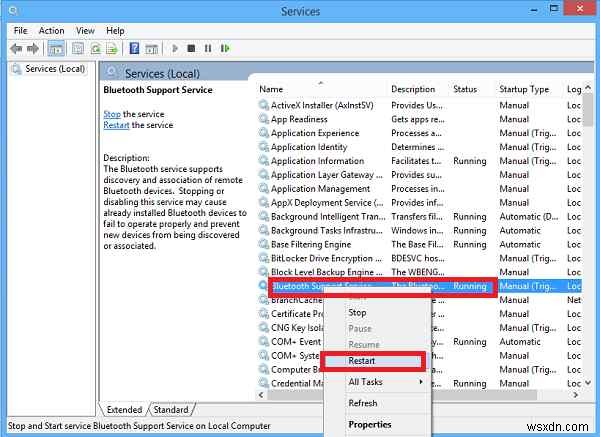Click the Stop the service link
Screen dimensions: 600x437
pos(112,114)
